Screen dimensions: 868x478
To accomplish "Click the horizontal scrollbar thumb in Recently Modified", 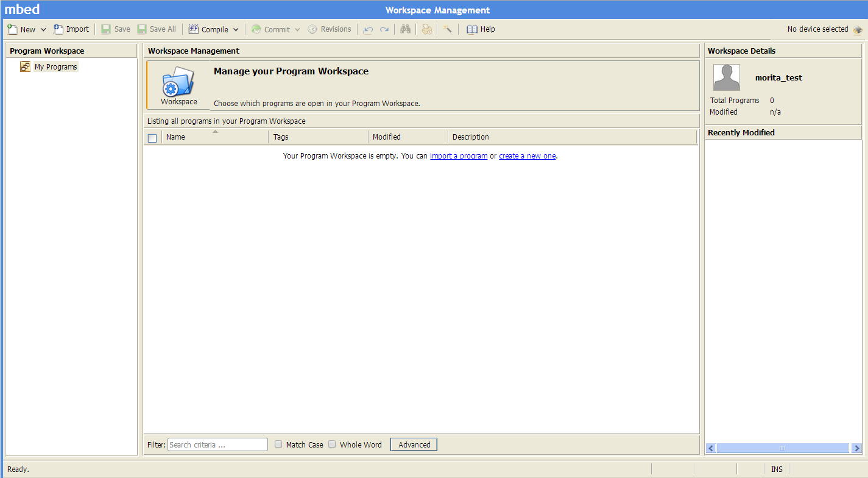I will 782,448.
